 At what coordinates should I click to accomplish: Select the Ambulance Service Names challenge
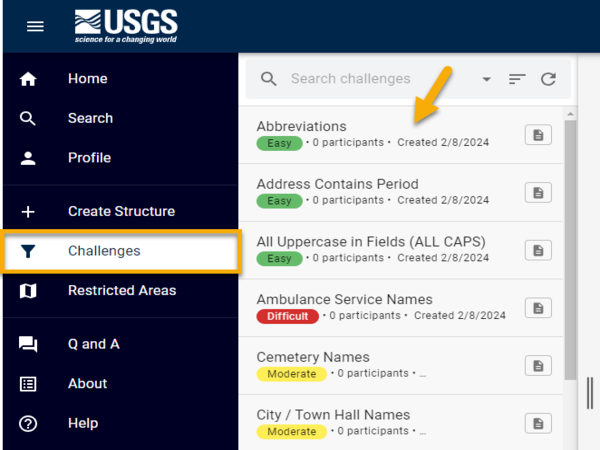[401, 308]
